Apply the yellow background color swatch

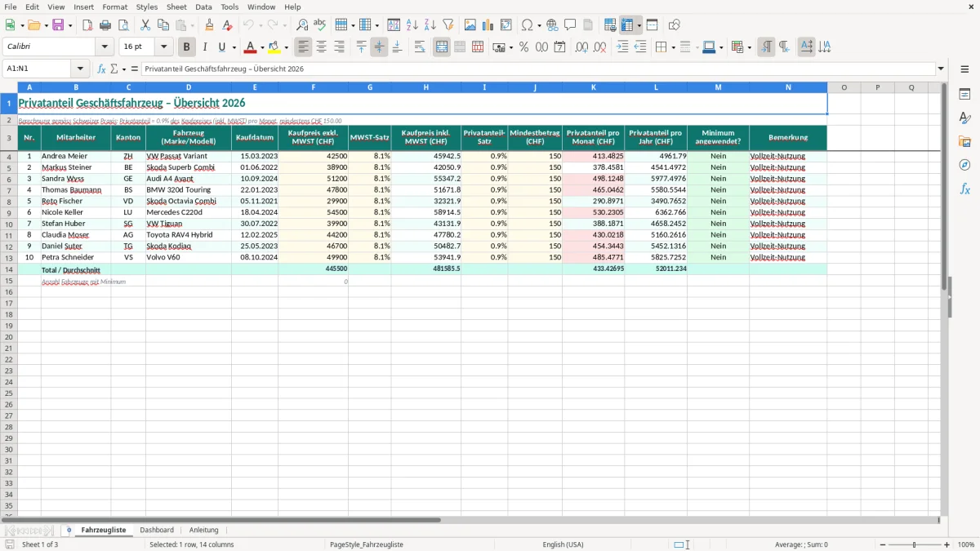coord(275,47)
